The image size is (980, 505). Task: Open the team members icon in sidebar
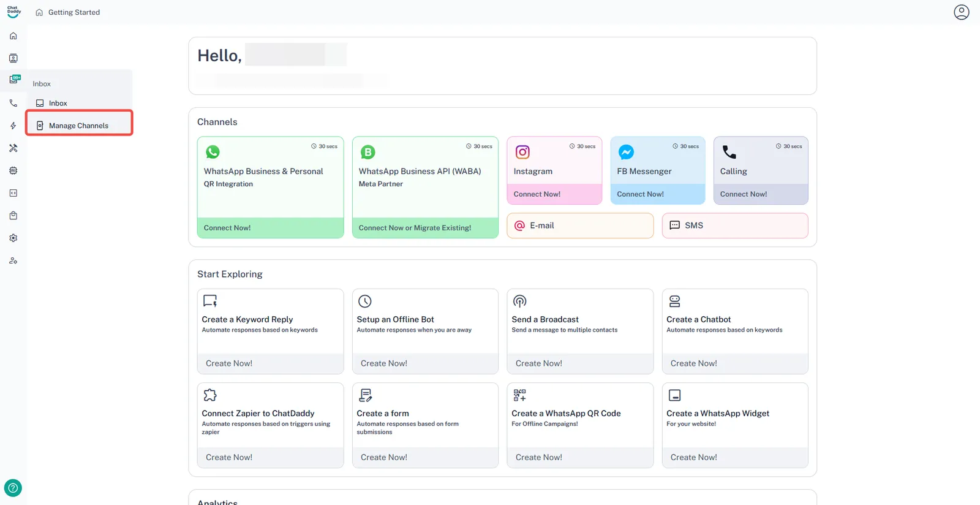click(13, 260)
